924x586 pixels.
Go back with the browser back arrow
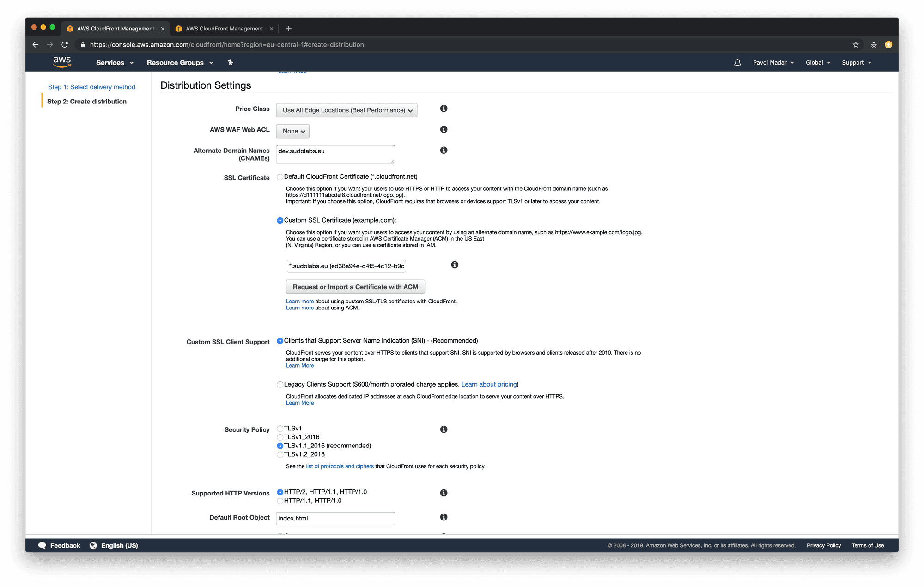[x=36, y=45]
